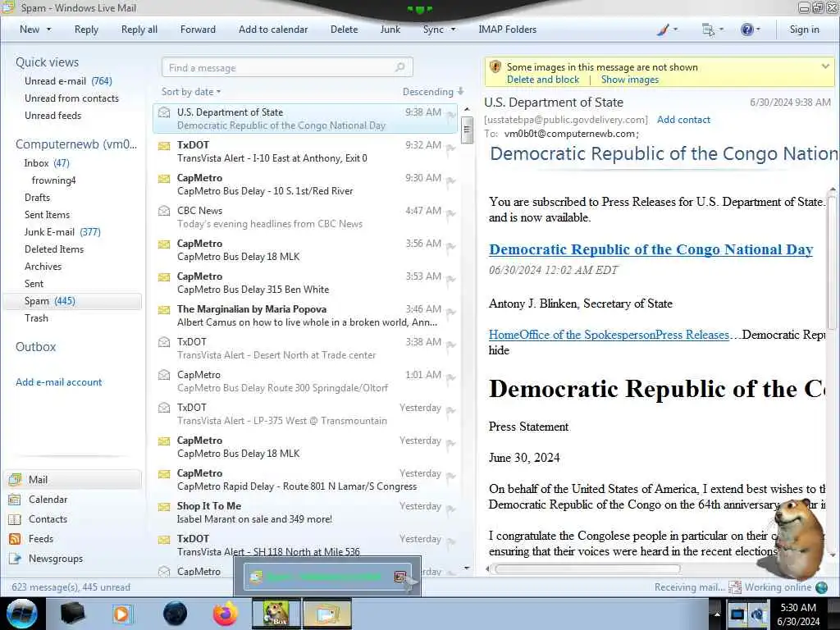This screenshot has width=840, height=630.
Task: Click the Feeds RSS icon in the bottom navigation
Action: click(x=15, y=539)
